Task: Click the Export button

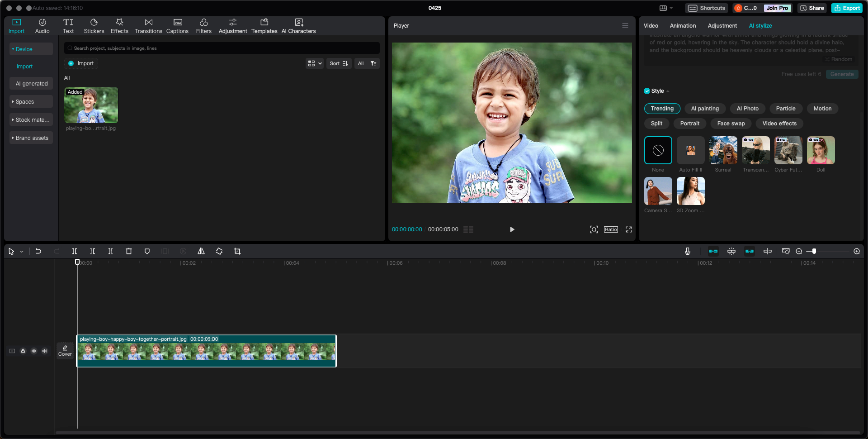Action: (x=846, y=8)
